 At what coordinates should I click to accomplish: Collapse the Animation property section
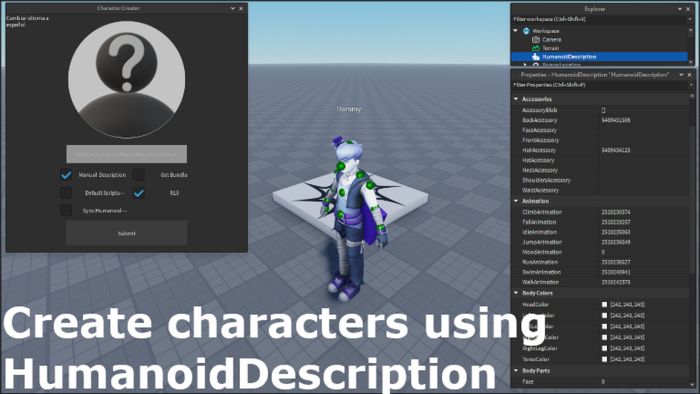(x=516, y=201)
